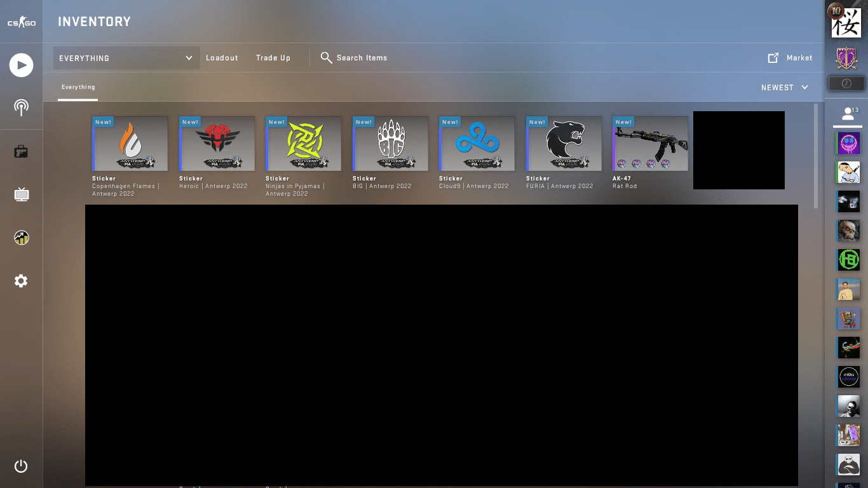This screenshot has height=488, width=868.
Task: Open the inventory briefcase icon in sidebar
Action: tap(21, 152)
